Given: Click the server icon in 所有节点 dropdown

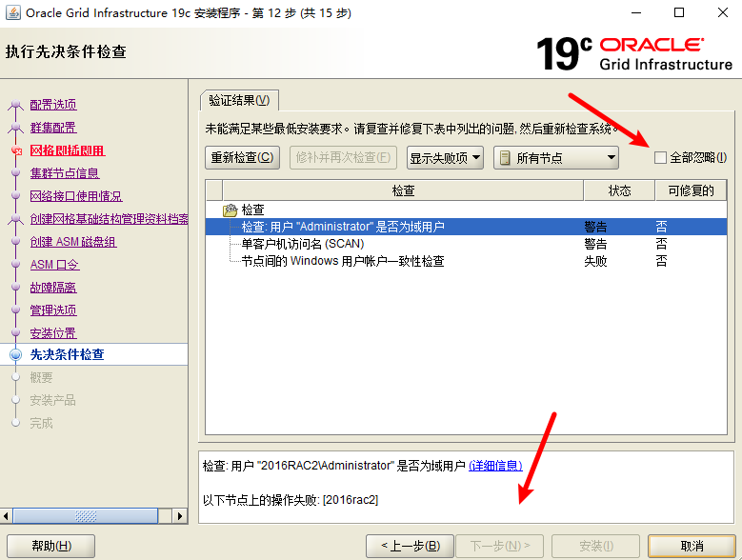Looking at the screenshot, I should pyautogui.click(x=505, y=158).
